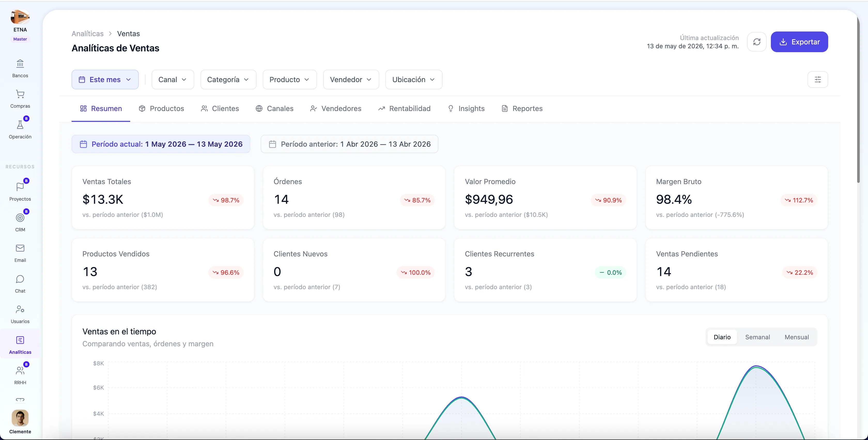Click 'vs. período anterior (-775.6%)' text

(x=700, y=215)
